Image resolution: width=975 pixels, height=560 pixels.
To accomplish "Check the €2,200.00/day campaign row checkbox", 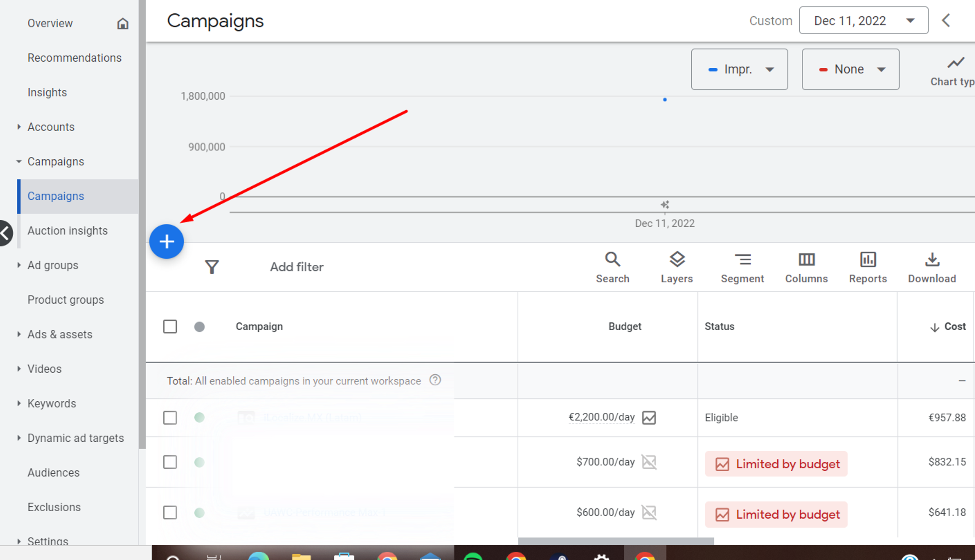I will pyautogui.click(x=170, y=418).
